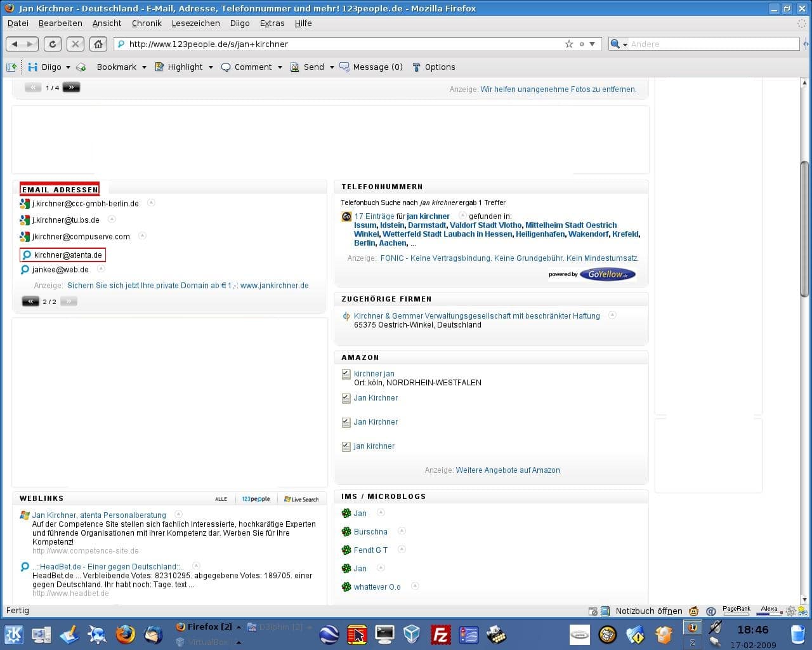Viewport: 812px width, 650px height.
Task: Expand the Firefox [2] taskbar group
Action: 239,627
